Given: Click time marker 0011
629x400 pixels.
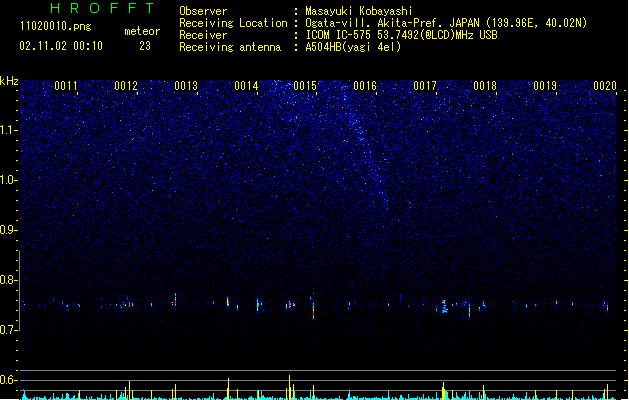Looking at the screenshot, I should [66, 86].
